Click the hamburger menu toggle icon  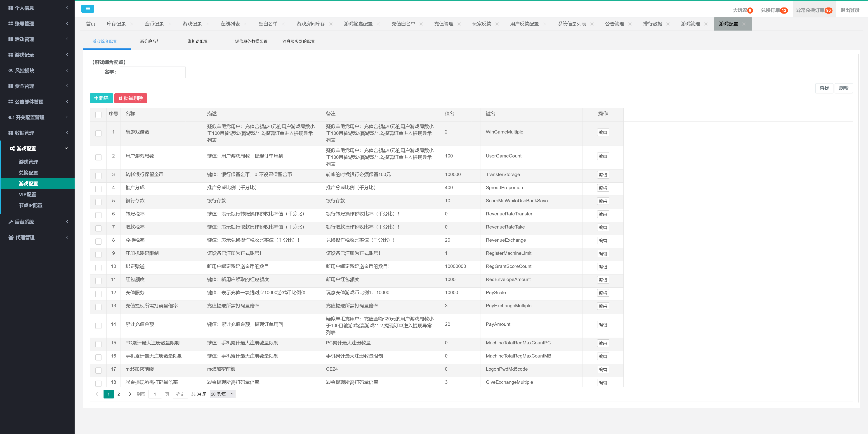[87, 9]
